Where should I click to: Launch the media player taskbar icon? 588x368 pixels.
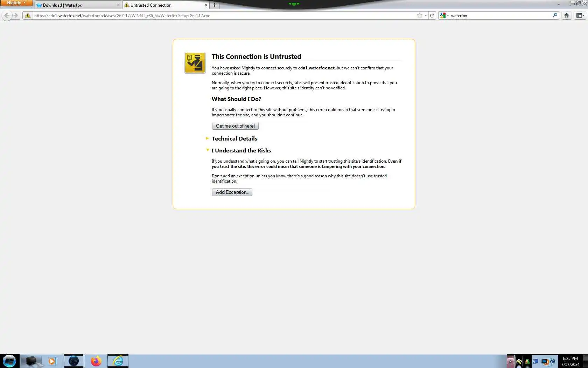(52, 361)
